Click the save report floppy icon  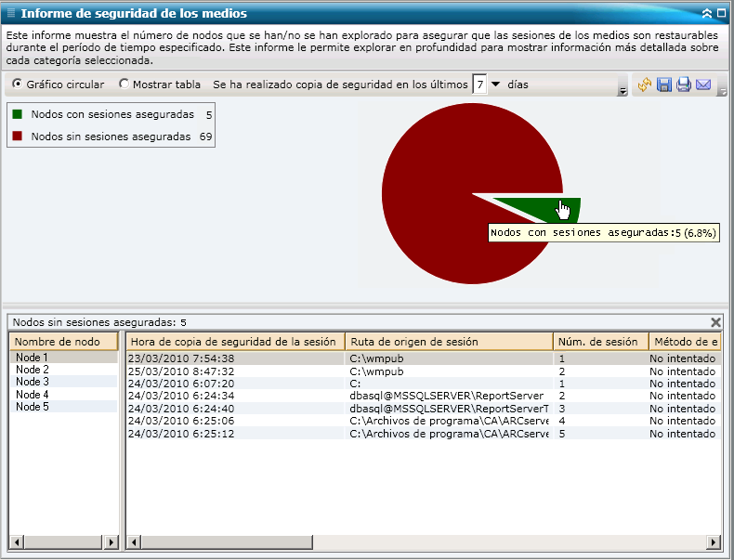click(x=664, y=85)
